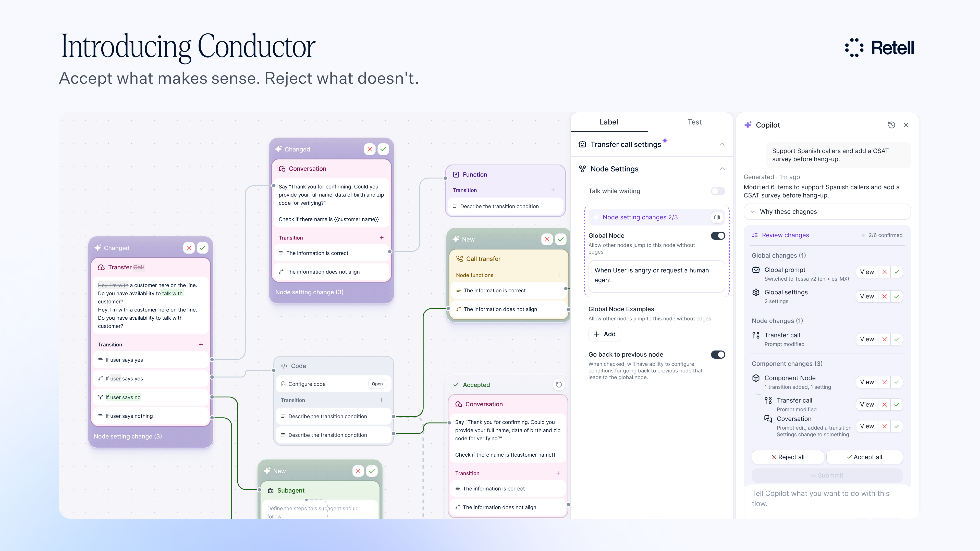
Task: Reject the Node changes Transfer call row
Action: [885, 339]
